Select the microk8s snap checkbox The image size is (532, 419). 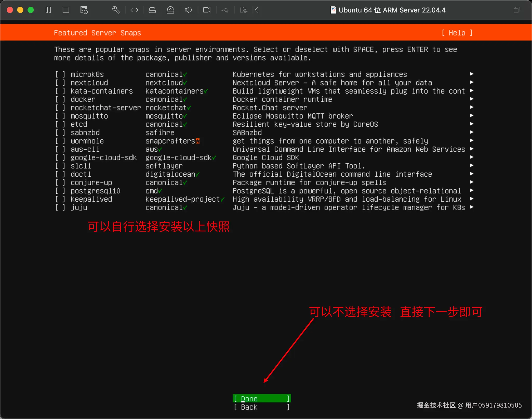tap(60, 75)
